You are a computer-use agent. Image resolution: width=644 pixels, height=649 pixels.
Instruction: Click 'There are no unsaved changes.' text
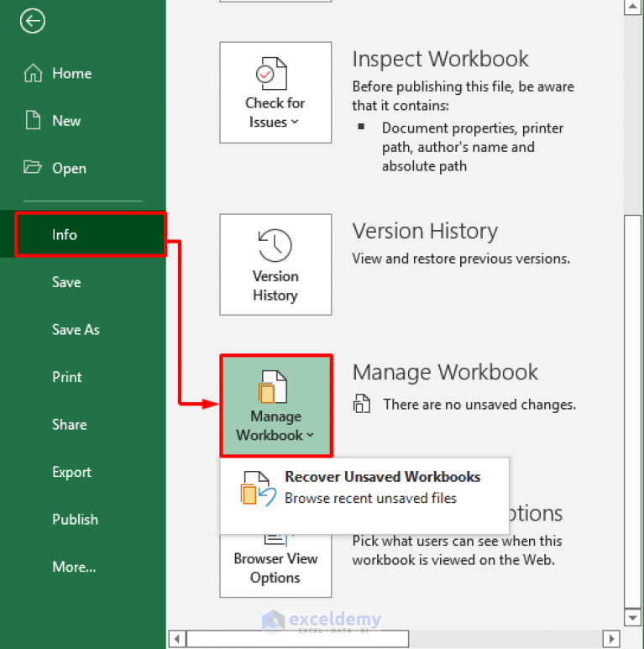coord(479,405)
